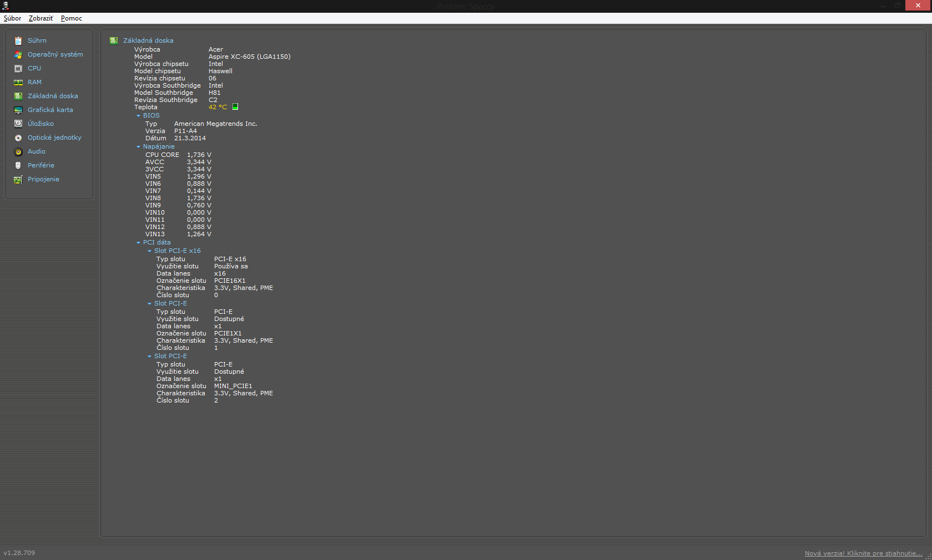This screenshot has width=932, height=560.
Task: Select the CPU section label
Action: (x=34, y=68)
